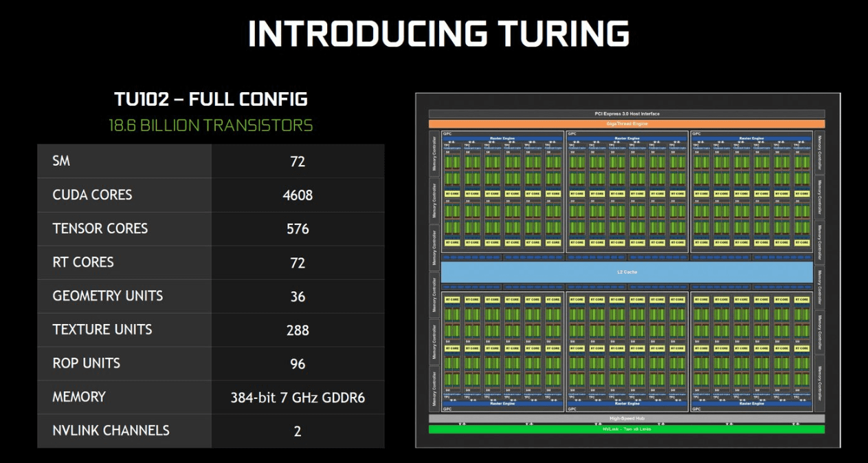Click the 4608 CUDA cores value
Image resolution: width=868 pixels, height=463 pixels.
click(x=298, y=195)
